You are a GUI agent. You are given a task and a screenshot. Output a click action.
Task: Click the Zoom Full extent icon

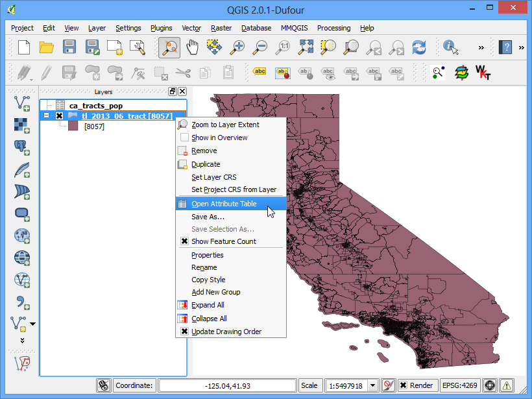(x=306, y=47)
